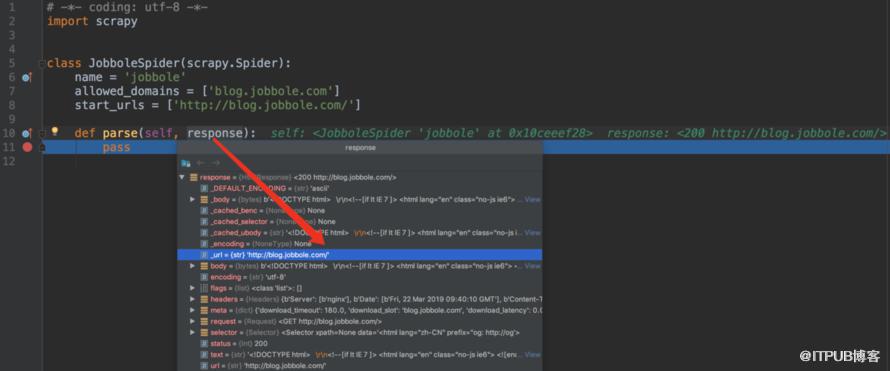Select the _encoding = None row

click(360, 244)
